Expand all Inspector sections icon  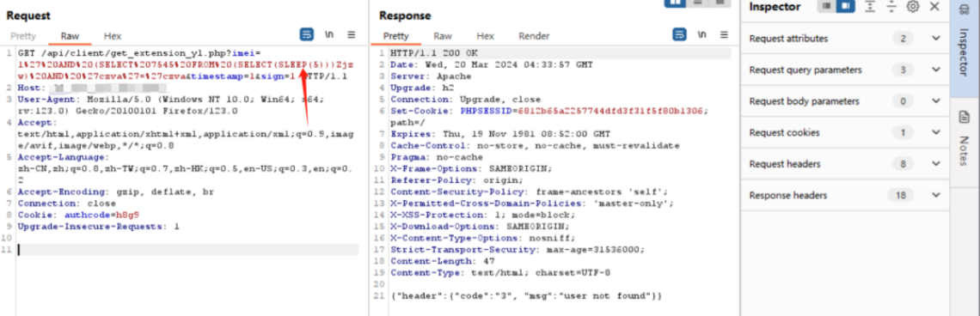click(x=869, y=6)
